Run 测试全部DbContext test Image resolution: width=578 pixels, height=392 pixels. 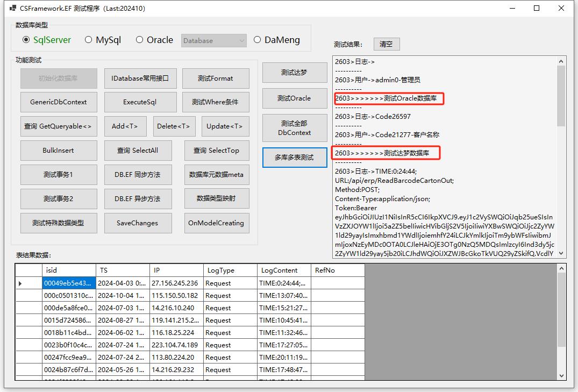coord(294,127)
